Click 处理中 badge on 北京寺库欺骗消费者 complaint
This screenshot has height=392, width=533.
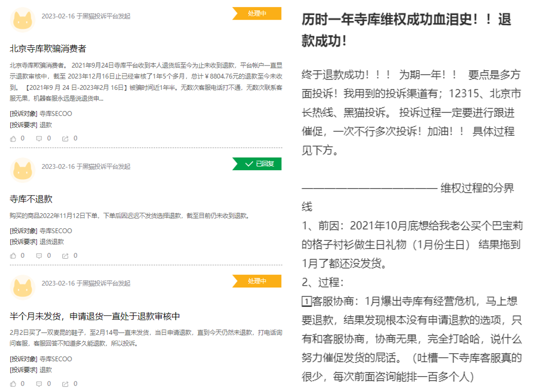pyautogui.click(x=258, y=14)
